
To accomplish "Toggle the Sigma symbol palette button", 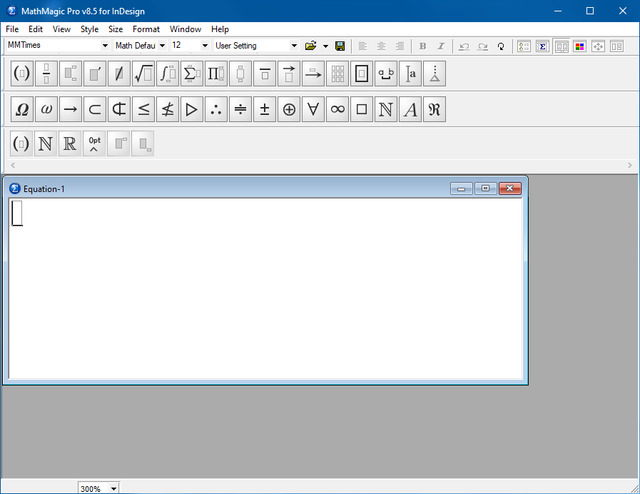I will tap(542, 46).
